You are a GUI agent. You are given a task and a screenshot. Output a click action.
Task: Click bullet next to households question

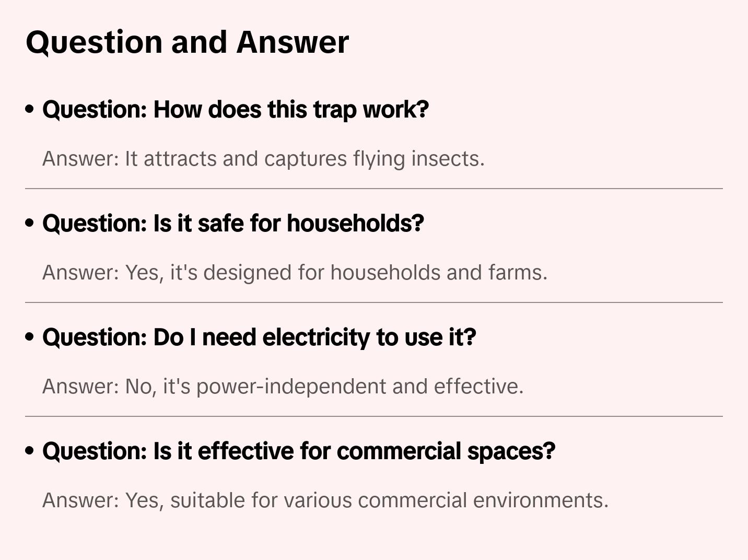(x=30, y=223)
